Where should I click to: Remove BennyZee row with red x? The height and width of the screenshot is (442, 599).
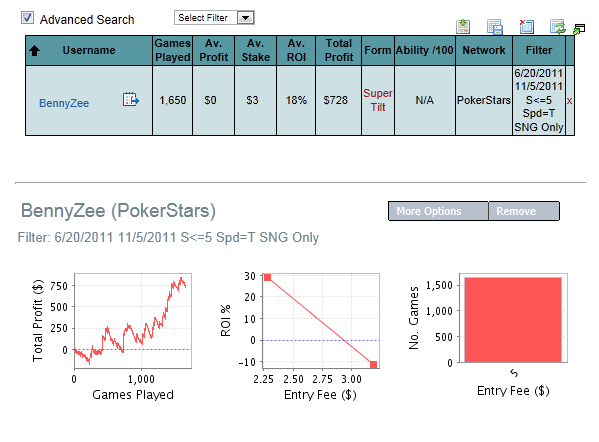[x=569, y=101]
